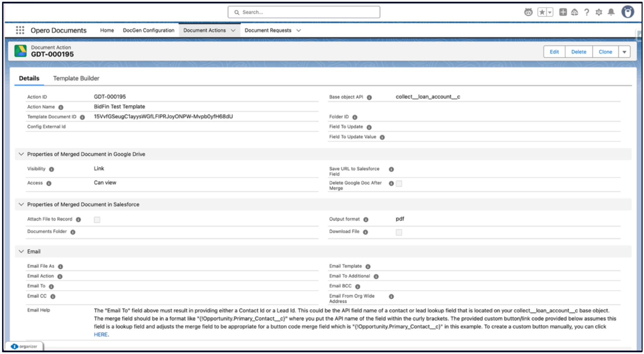Click the info icon next to Email BCC
This screenshot has height=354, width=644.
click(357, 286)
